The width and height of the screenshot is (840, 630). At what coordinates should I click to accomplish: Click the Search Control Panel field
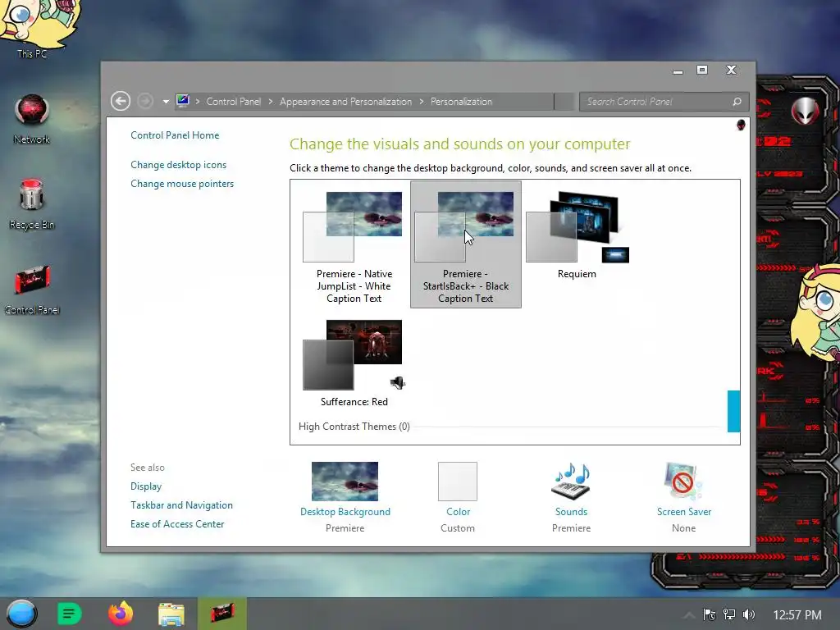[664, 101]
